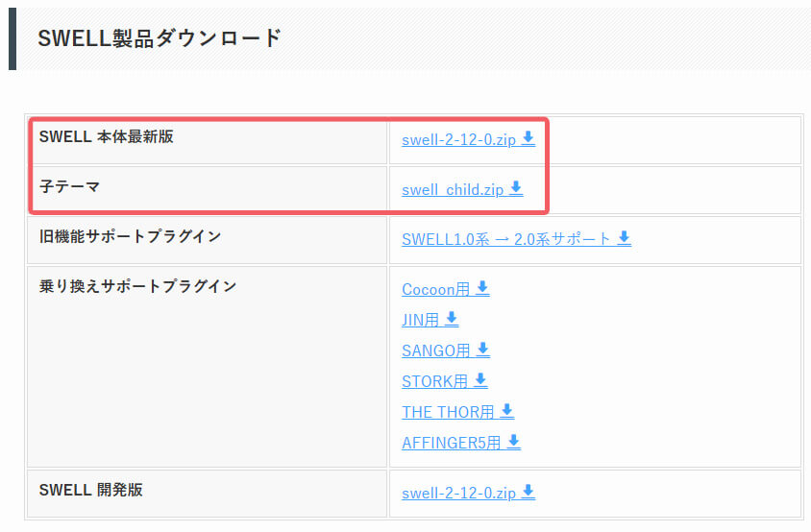The width and height of the screenshot is (811, 532).
Task: Open swell-2-12-0.zip link in 開発版 row
Action: point(458,493)
